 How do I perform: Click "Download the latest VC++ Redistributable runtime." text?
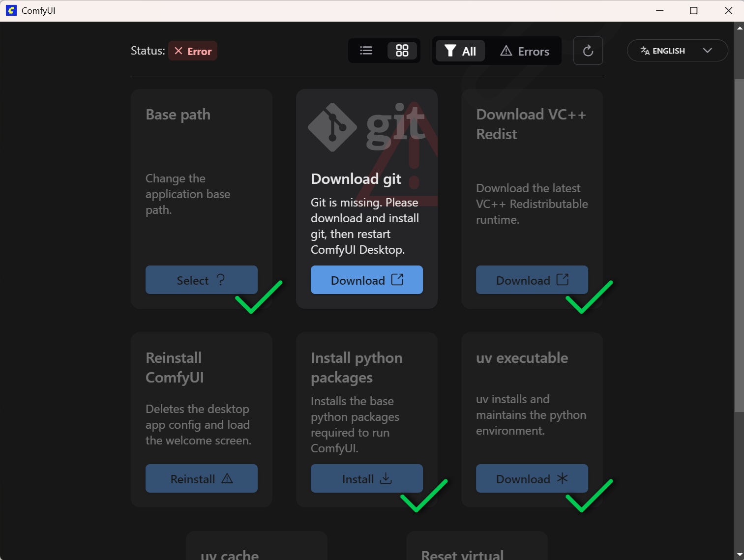(x=532, y=204)
